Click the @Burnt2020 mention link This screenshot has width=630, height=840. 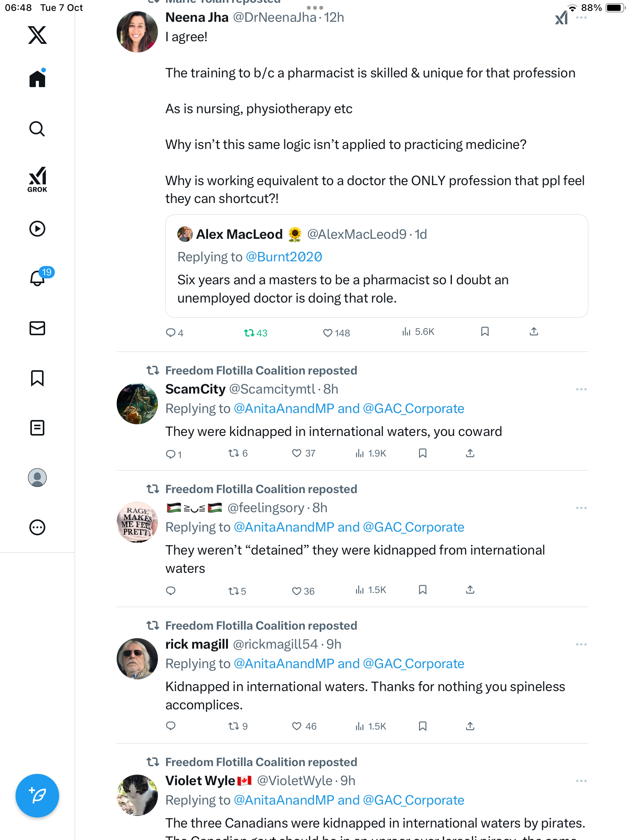pos(284,257)
